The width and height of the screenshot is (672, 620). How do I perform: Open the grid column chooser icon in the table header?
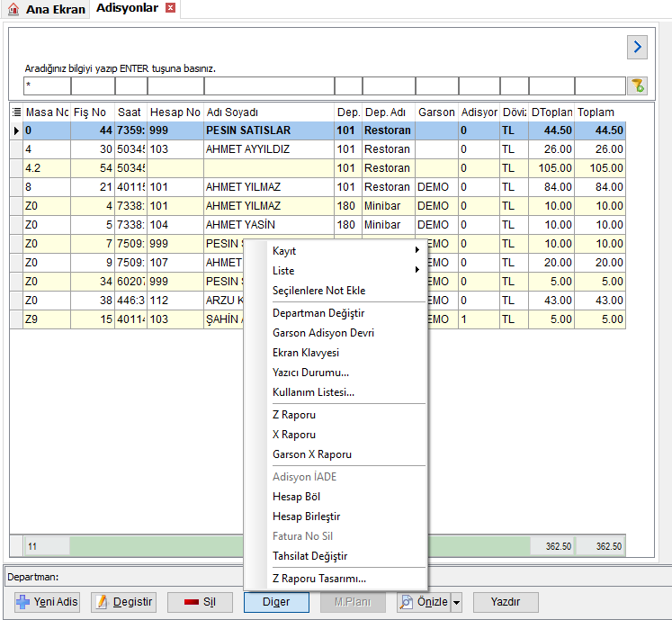click(x=17, y=112)
